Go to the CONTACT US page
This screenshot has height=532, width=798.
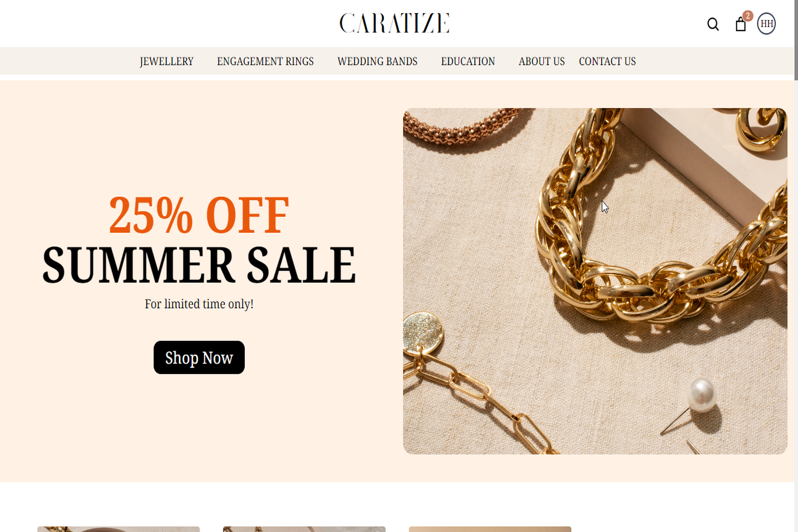coord(607,61)
